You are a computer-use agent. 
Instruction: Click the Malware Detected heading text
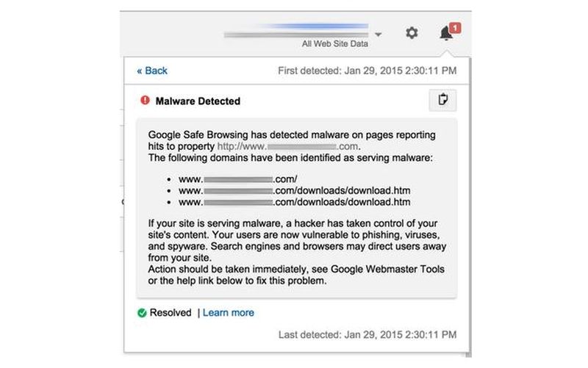[198, 101]
